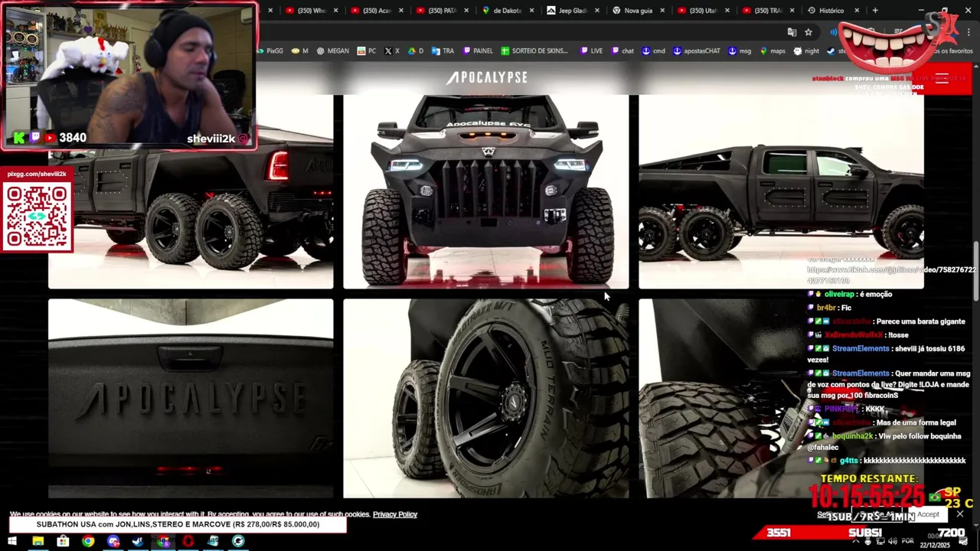Open the msg bookmark
The height and width of the screenshot is (551, 980).
740,51
